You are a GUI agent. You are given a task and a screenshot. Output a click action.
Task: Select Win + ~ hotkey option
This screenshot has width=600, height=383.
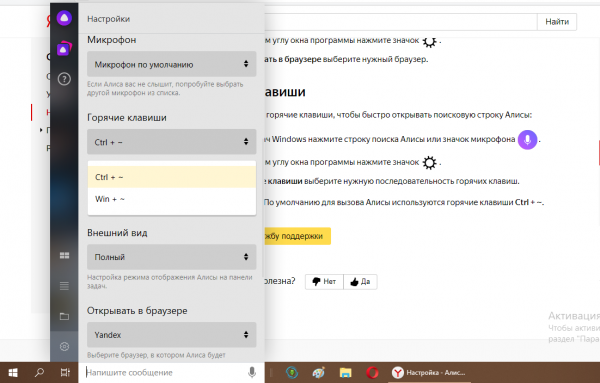pos(171,199)
